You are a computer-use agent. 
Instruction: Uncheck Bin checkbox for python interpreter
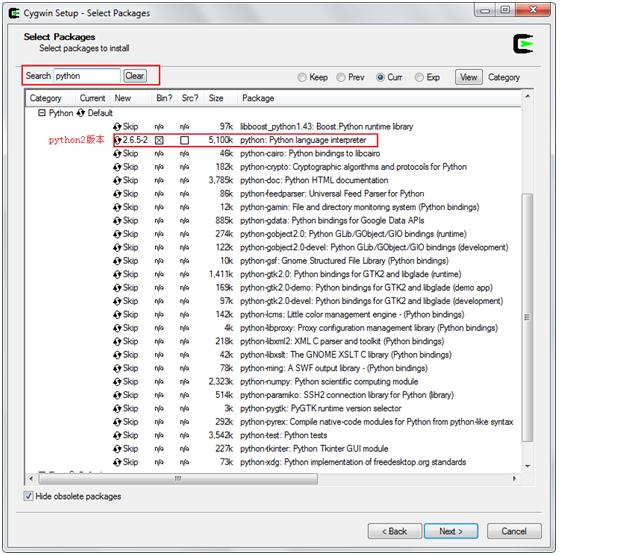[159, 140]
